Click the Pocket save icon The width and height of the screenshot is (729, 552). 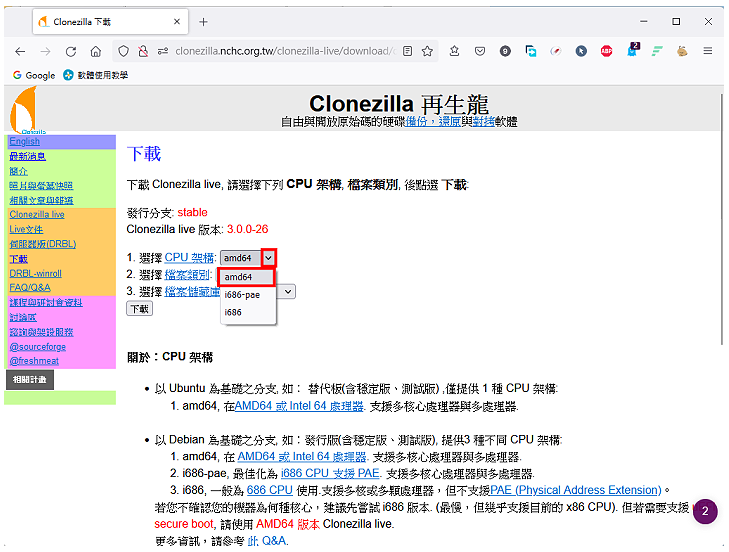480,51
